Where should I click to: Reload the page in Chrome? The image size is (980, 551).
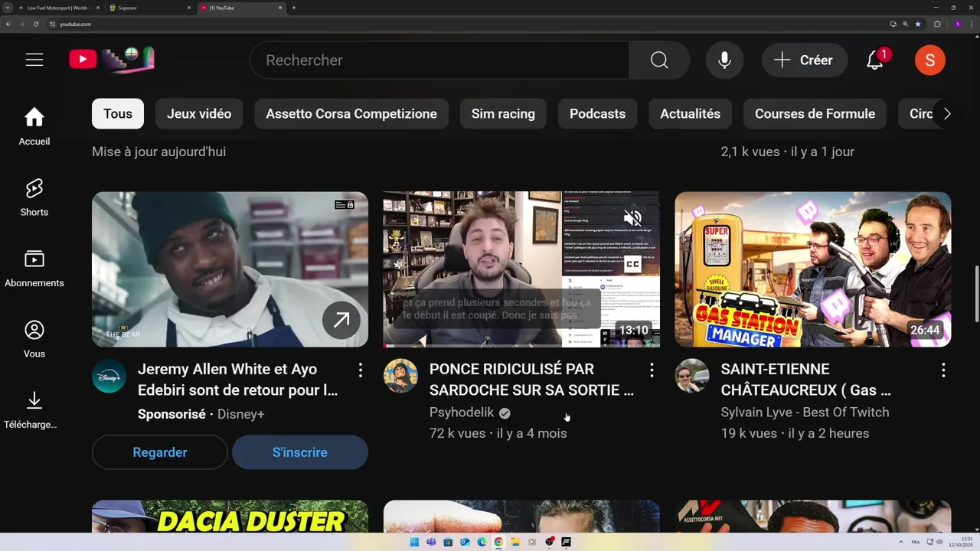pos(36,24)
